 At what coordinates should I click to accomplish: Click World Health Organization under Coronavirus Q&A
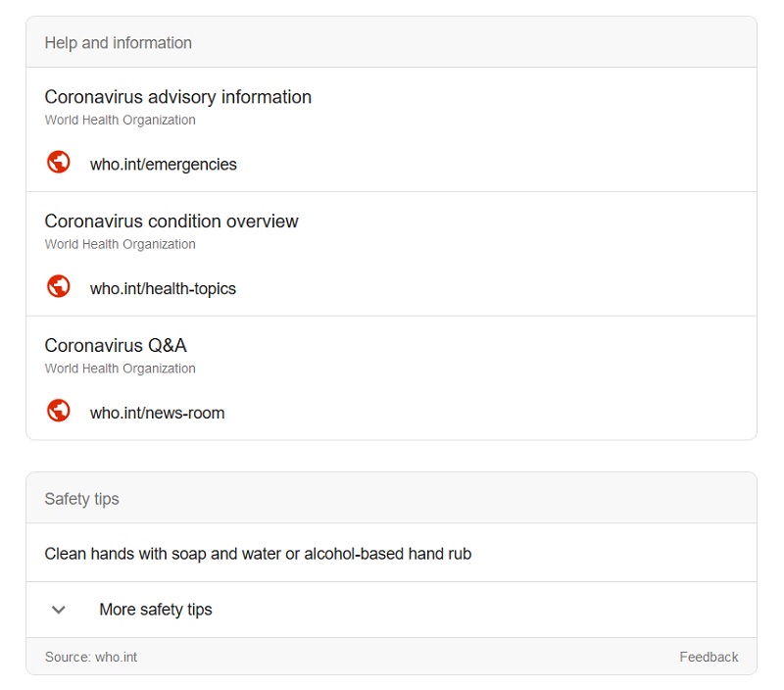(120, 370)
